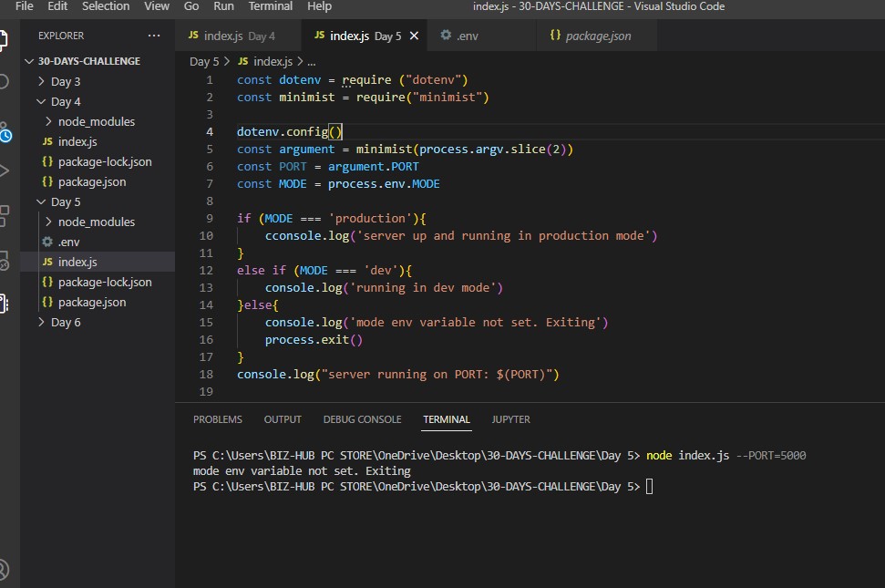Click the breadcrumb ellipsis symbol segment

pyautogui.click(x=312, y=61)
